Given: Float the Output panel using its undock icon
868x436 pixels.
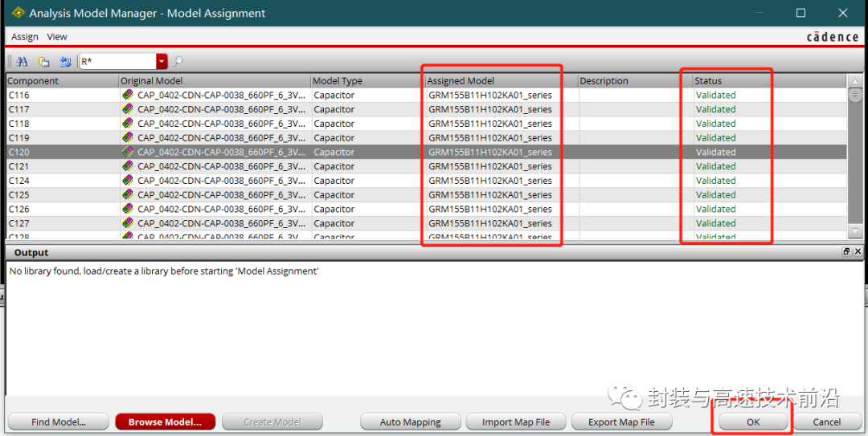Looking at the screenshot, I should click(x=846, y=252).
